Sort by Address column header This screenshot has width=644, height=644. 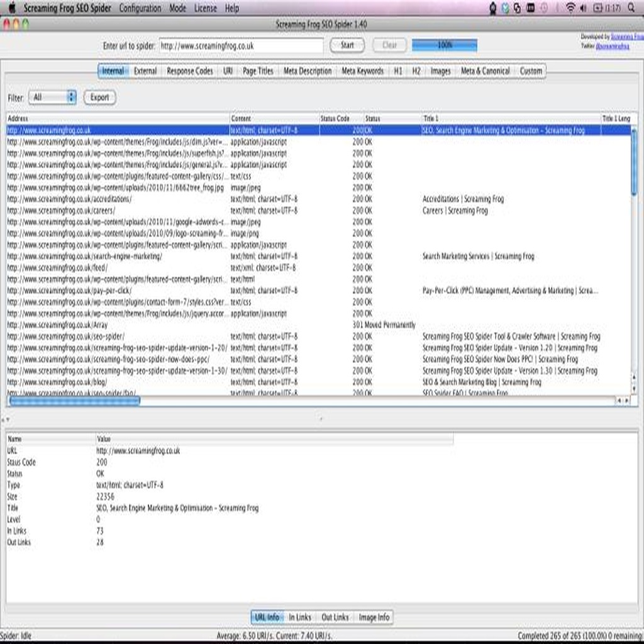click(118, 119)
